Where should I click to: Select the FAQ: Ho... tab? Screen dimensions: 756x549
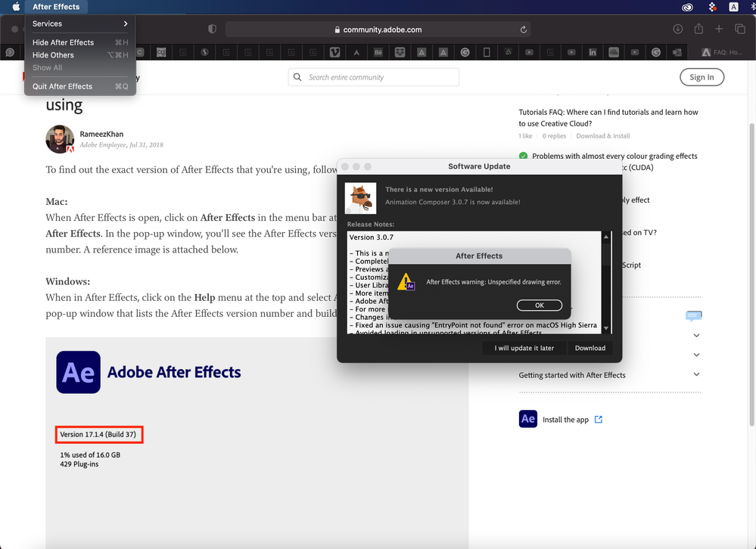pyautogui.click(x=721, y=52)
